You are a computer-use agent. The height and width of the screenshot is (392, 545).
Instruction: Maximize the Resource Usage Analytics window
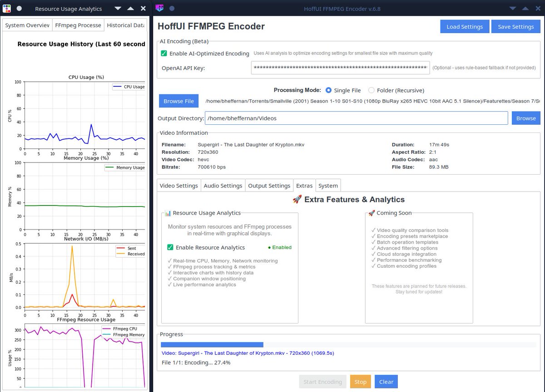click(130, 9)
